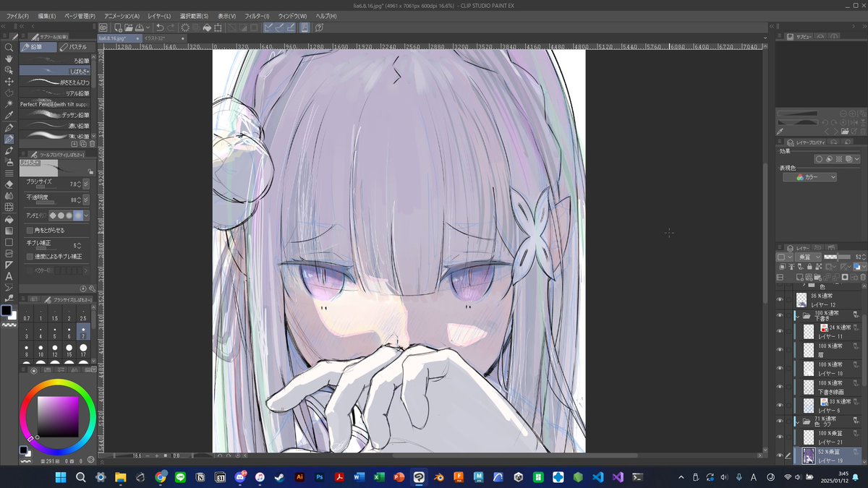Adjust the layer opacity slider

coord(836,257)
